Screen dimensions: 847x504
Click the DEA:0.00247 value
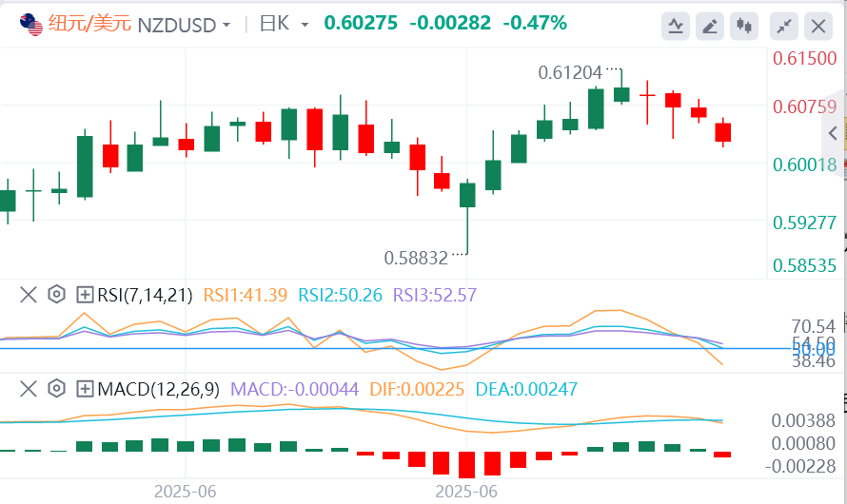(x=526, y=389)
